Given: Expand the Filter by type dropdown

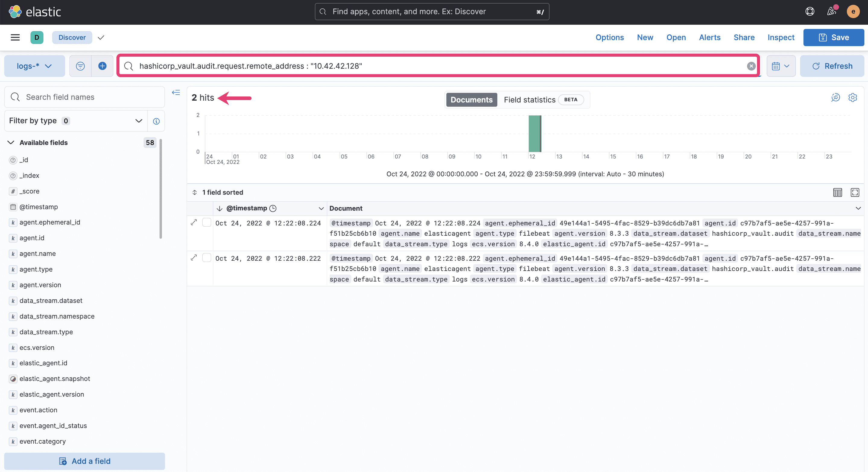Looking at the screenshot, I should 138,121.
